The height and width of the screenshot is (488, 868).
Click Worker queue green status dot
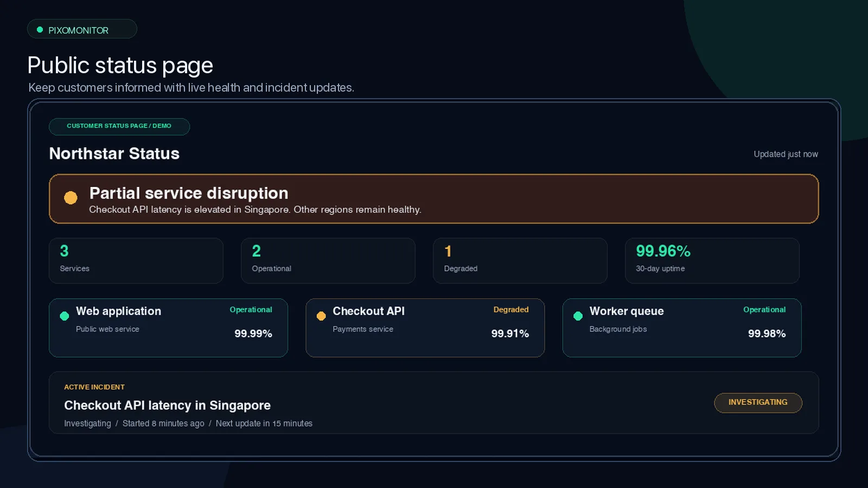click(x=578, y=316)
